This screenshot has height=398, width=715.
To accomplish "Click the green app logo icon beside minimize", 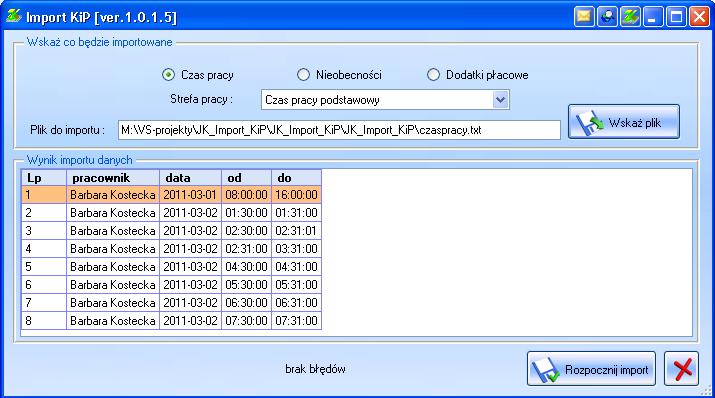I will click(x=630, y=17).
